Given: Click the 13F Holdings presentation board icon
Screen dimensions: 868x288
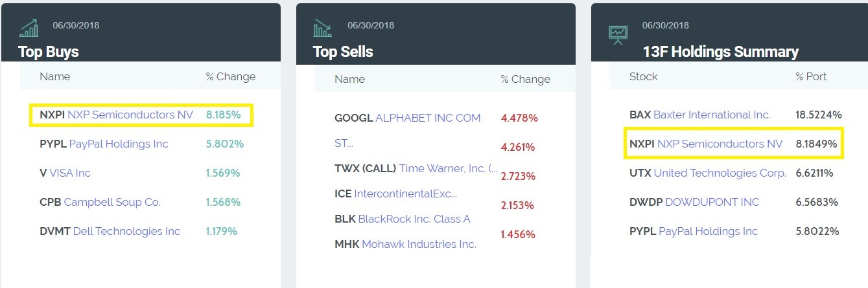Looking at the screenshot, I should point(618,32).
